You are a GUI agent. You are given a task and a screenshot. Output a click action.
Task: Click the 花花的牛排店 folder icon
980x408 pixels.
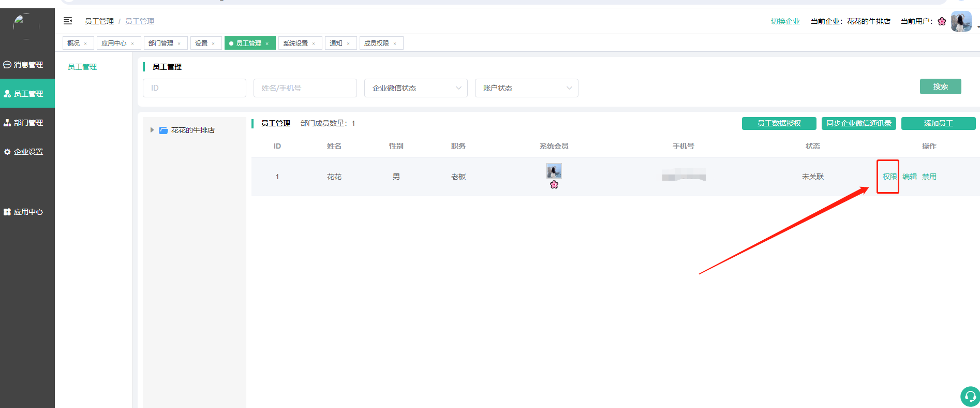(164, 130)
